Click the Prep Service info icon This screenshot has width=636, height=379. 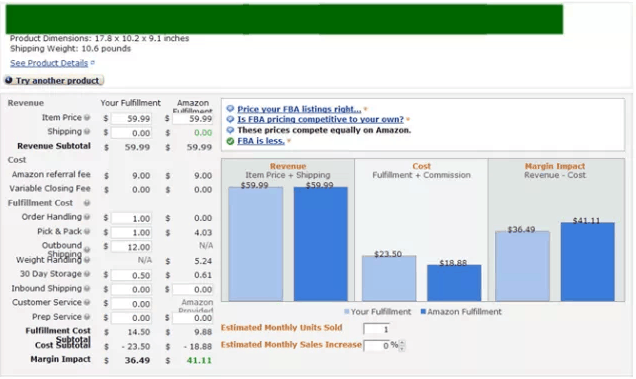[87, 317]
